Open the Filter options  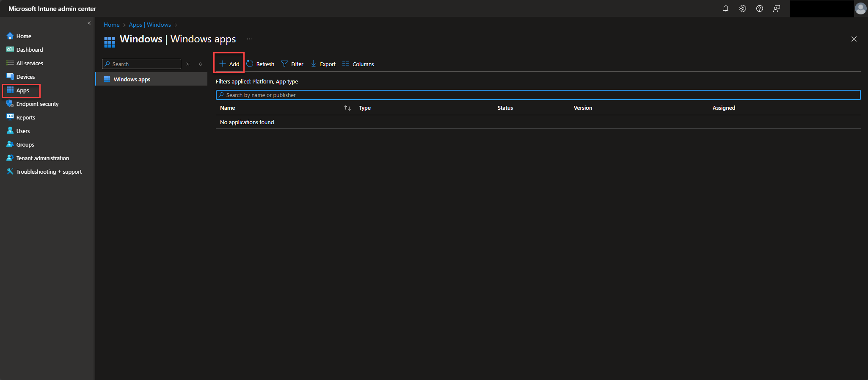[292, 64]
